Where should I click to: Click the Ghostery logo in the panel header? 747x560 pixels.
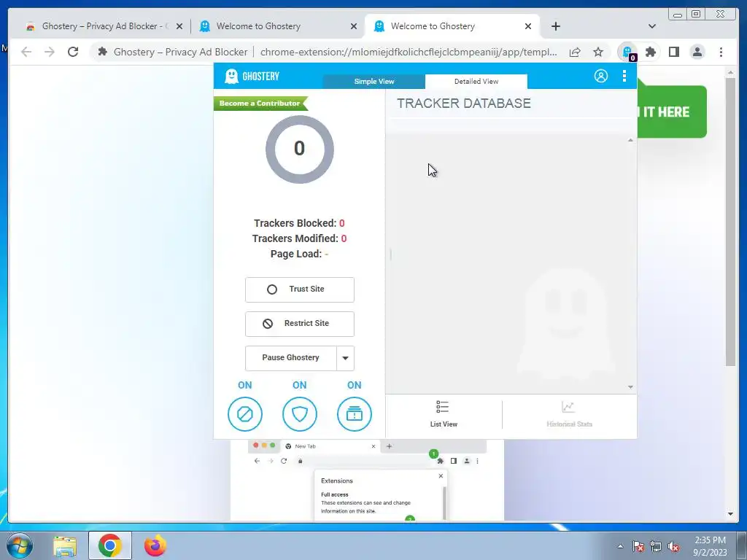coord(252,76)
